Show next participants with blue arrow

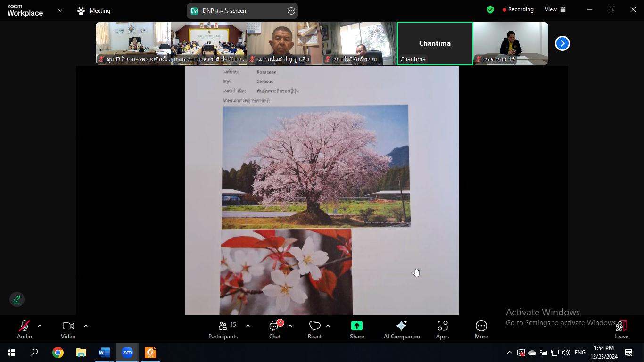tap(562, 43)
